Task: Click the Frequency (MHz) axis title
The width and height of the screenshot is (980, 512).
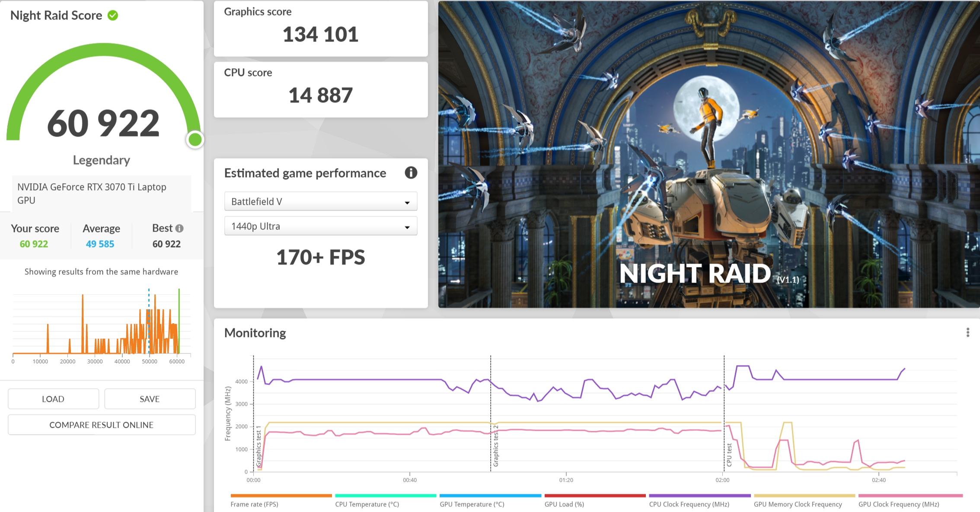Action: click(x=227, y=413)
